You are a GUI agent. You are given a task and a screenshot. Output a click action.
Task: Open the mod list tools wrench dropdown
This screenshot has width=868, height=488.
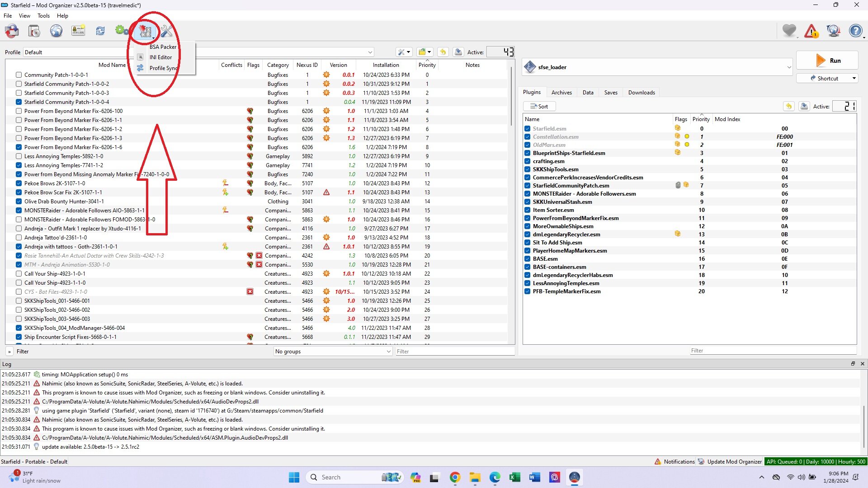404,52
